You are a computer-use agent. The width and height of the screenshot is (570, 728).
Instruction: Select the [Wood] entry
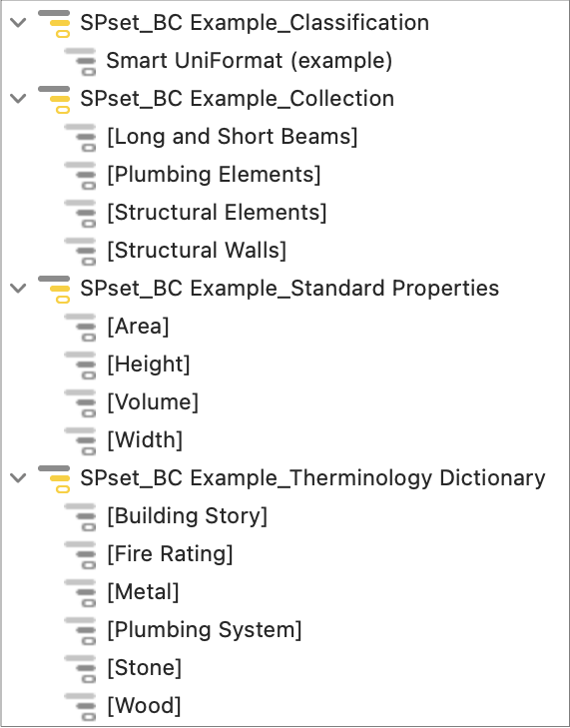pos(144,706)
